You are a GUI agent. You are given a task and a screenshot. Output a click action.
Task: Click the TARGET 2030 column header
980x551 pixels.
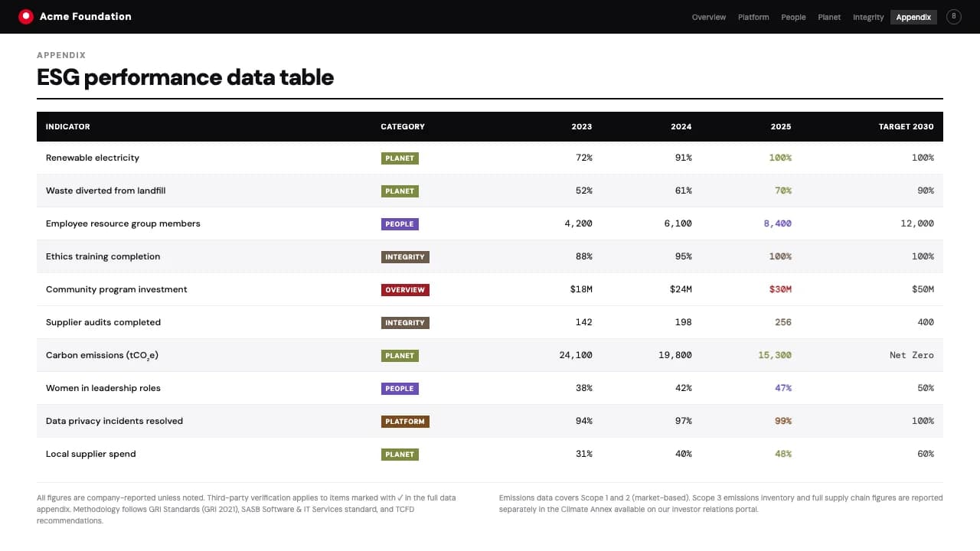tap(906, 127)
